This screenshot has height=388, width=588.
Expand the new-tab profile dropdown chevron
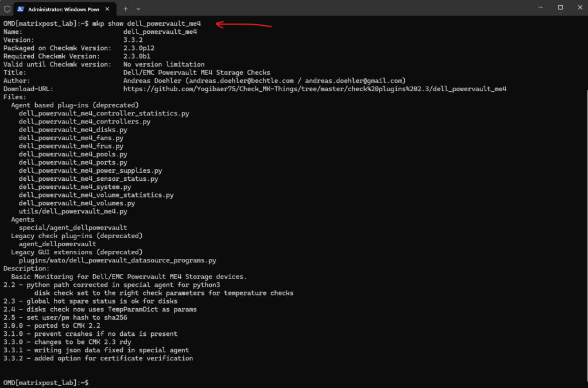tap(138, 9)
